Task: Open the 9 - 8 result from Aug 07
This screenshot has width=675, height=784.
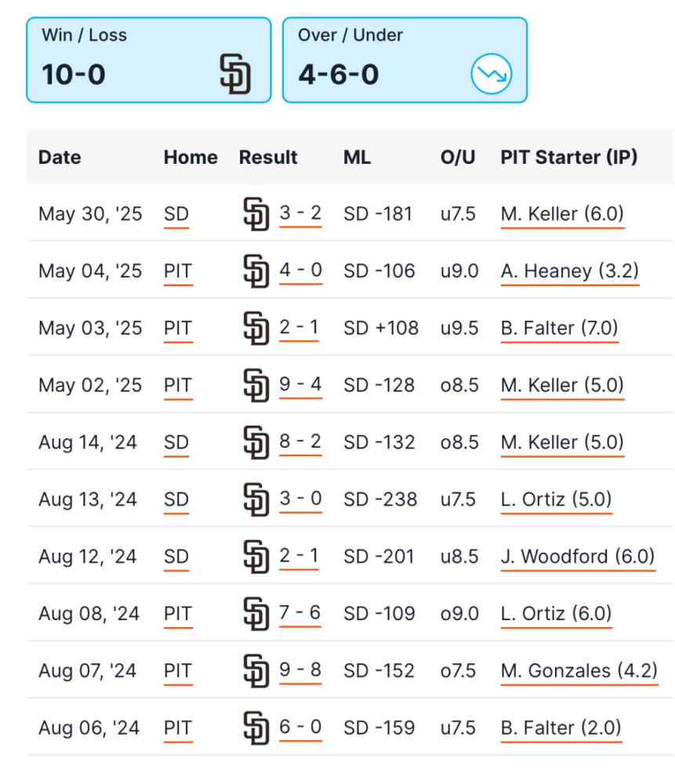Action: [300, 670]
